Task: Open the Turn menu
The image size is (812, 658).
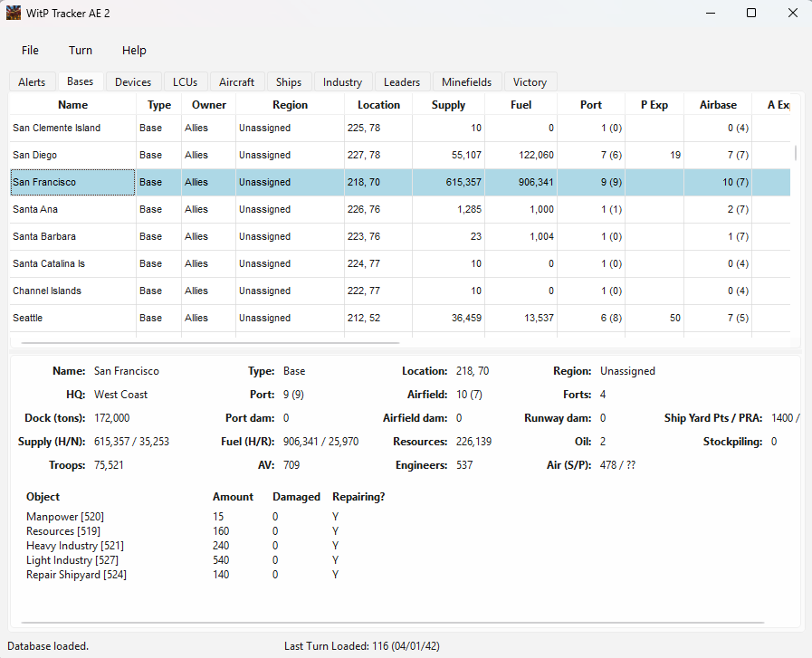Action: point(81,50)
